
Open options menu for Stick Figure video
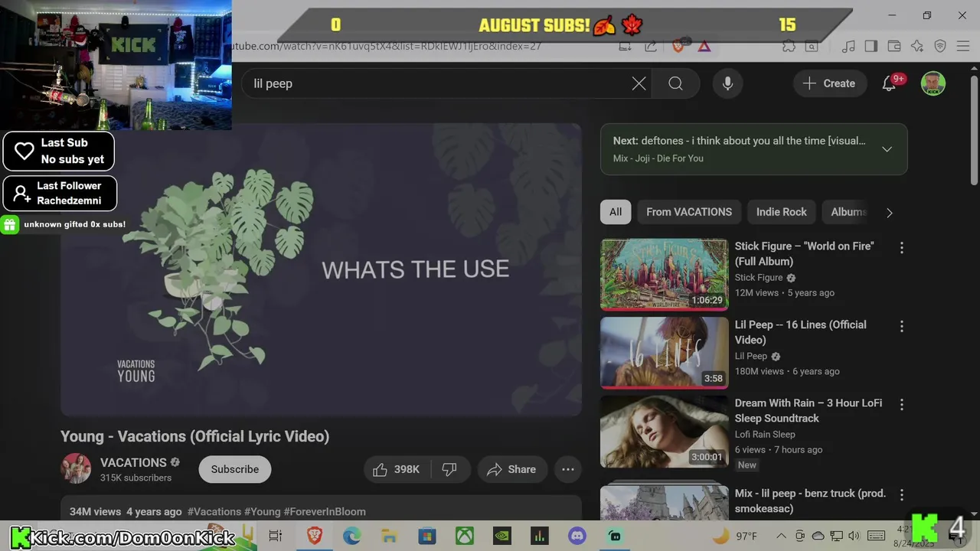click(901, 248)
